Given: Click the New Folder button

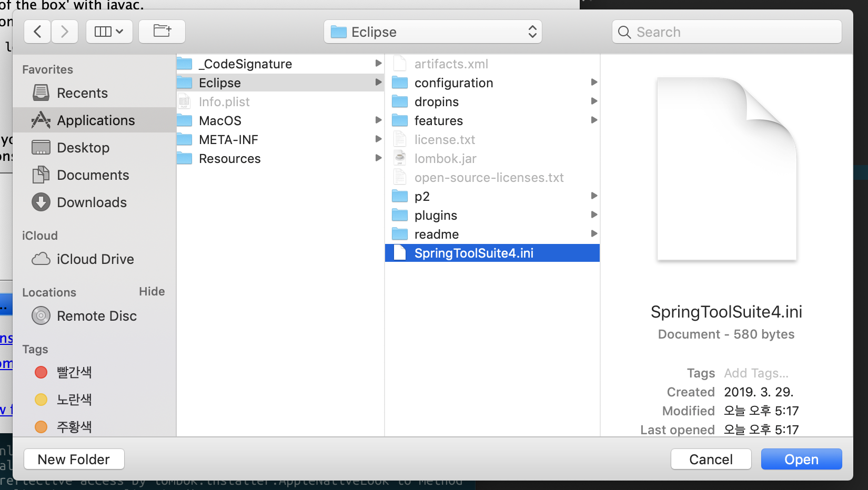Looking at the screenshot, I should click(74, 460).
